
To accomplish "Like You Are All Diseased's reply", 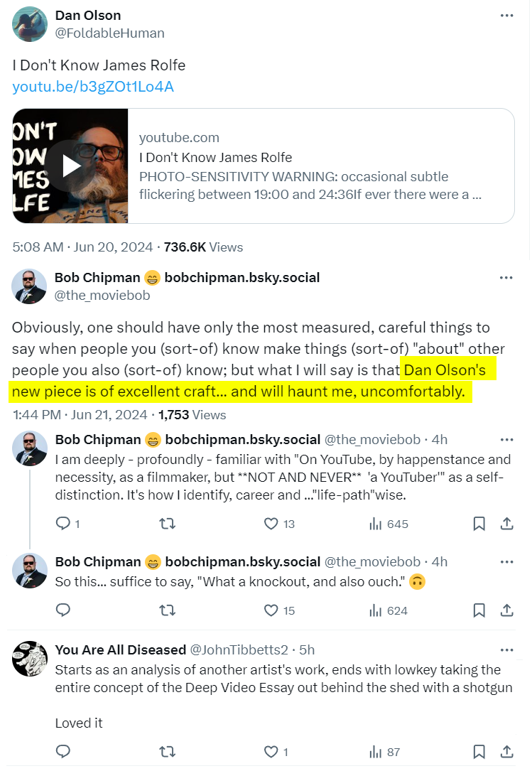I will click(271, 752).
